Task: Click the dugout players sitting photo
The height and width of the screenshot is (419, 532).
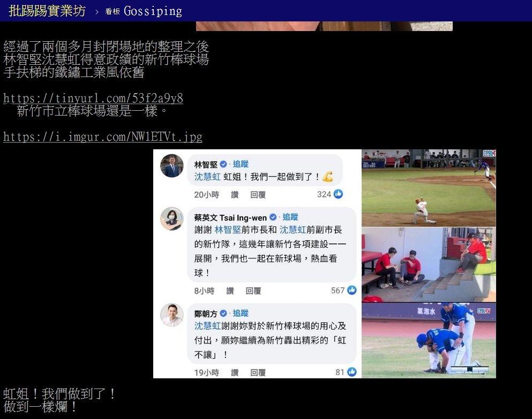Action: (x=429, y=265)
